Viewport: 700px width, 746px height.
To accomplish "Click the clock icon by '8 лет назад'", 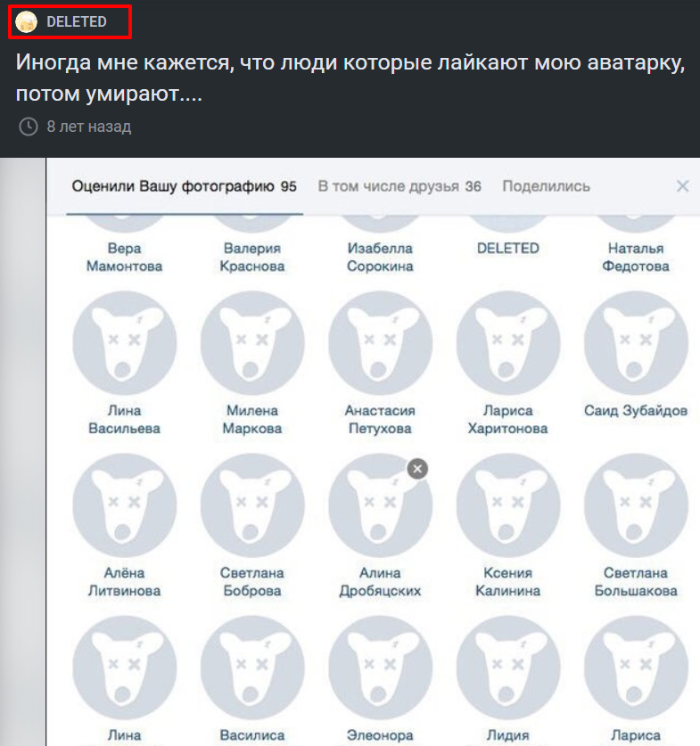I will [x=28, y=127].
